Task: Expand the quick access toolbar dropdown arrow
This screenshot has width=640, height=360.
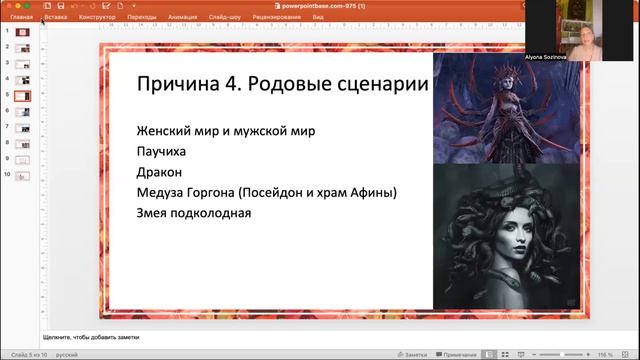Action: [134, 6]
